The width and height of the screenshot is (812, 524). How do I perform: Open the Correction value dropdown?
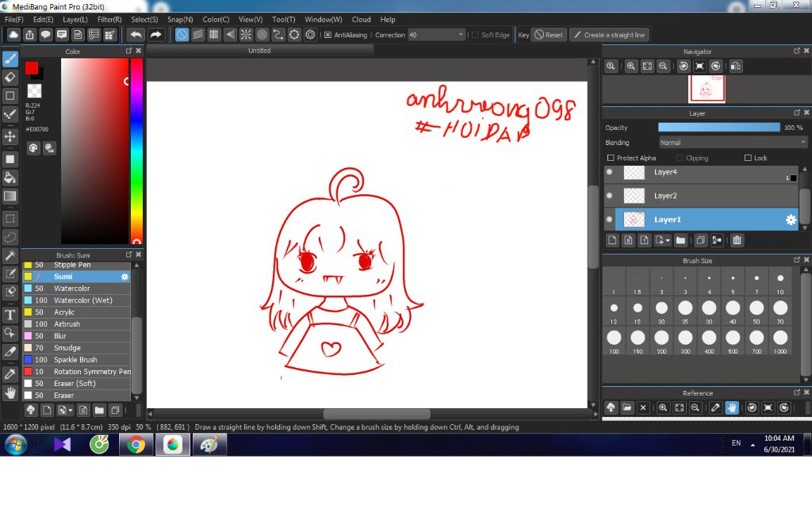pos(461,35)
